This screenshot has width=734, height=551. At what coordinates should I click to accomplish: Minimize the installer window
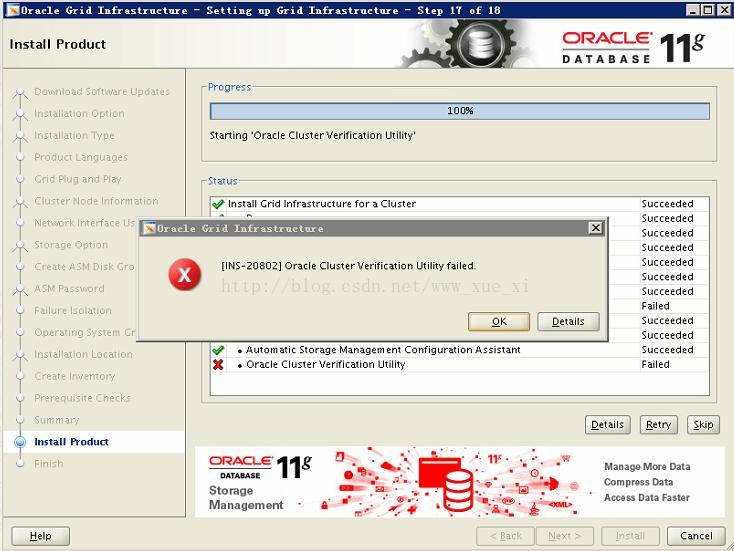(x=693, y=10)
